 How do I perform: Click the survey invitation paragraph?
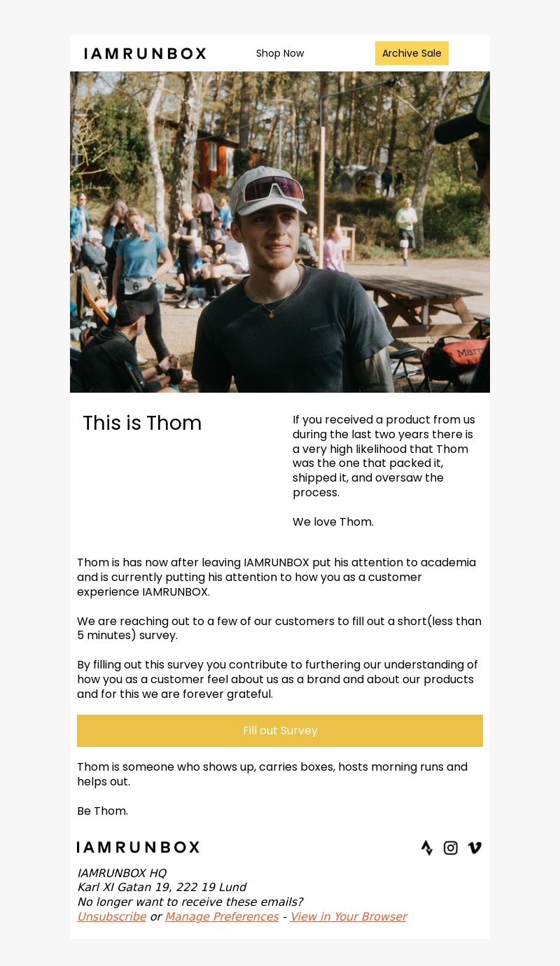click(x=279, y=628)
